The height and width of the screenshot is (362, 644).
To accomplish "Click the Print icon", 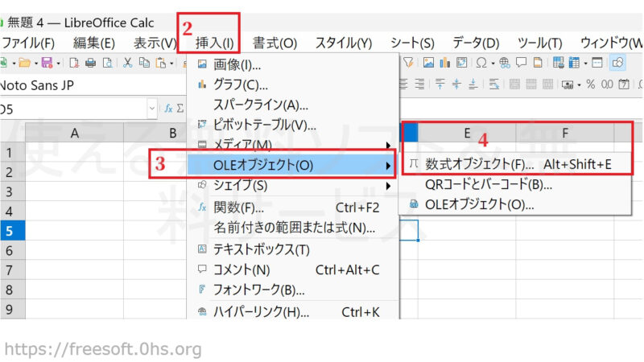I will 91,63.
